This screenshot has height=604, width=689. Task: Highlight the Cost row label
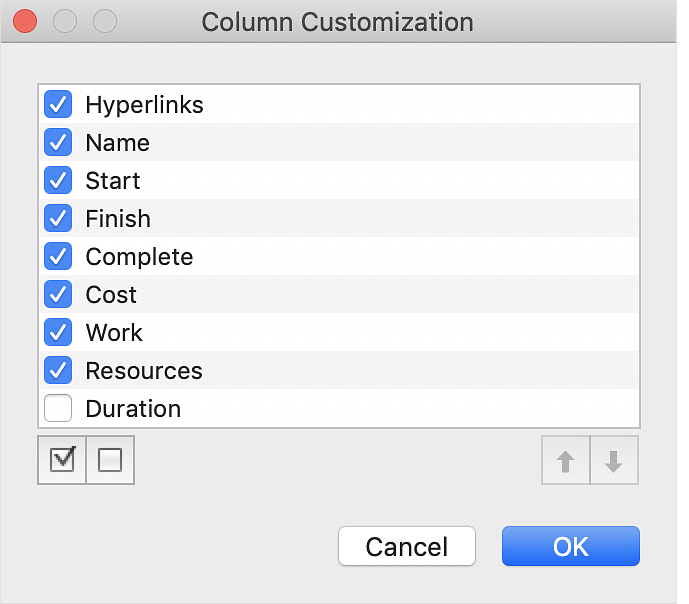pos(111,295)
